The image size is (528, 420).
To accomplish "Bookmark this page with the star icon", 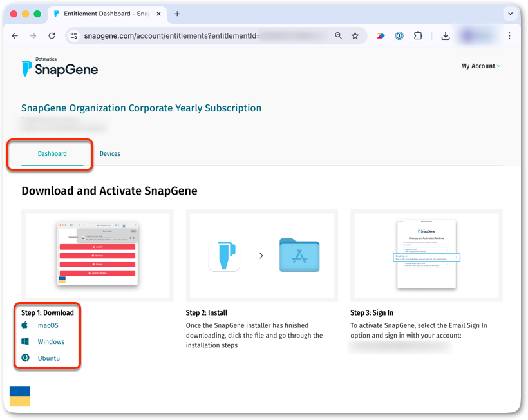I will (355, 35).
